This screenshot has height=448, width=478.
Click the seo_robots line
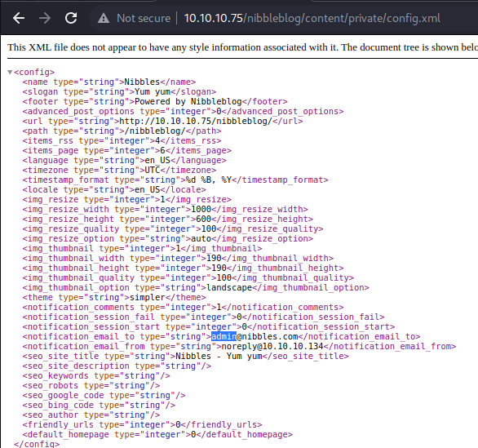[91, 385]
